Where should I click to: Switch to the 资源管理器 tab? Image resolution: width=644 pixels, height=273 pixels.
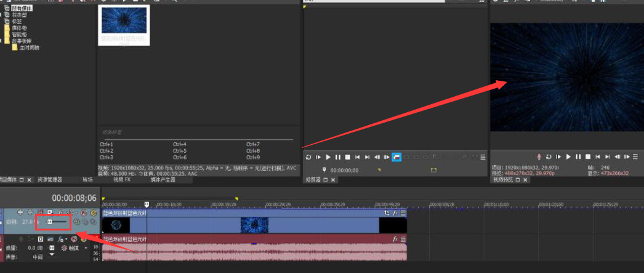pyautogui.click(x=50, y=180)
